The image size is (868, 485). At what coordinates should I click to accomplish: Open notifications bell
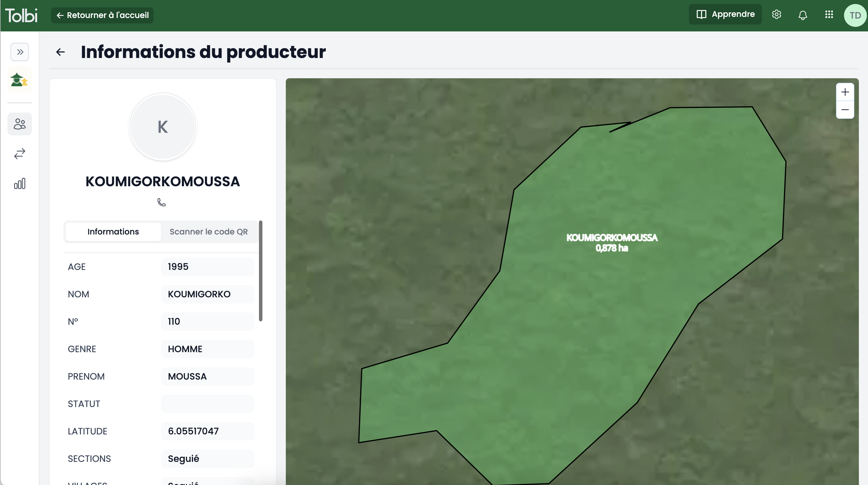click(x=803, y=15)
